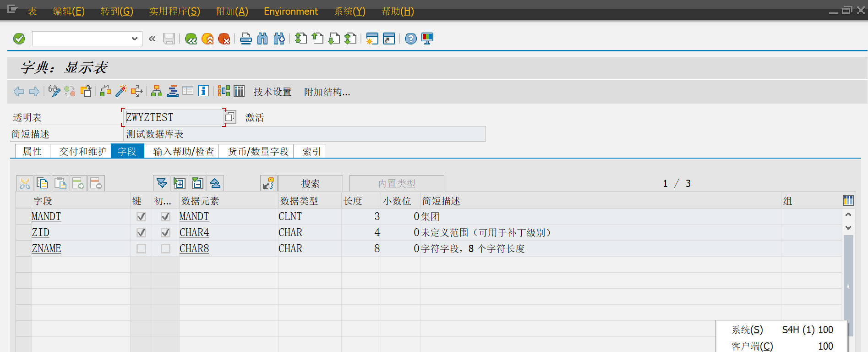Go to the next page icon

pos(334,39)
